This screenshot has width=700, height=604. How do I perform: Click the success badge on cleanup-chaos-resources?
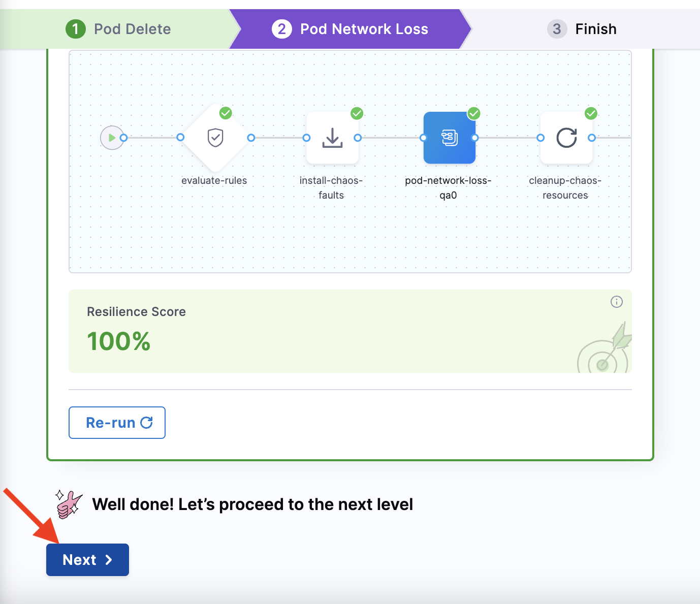tap(590, 113)
